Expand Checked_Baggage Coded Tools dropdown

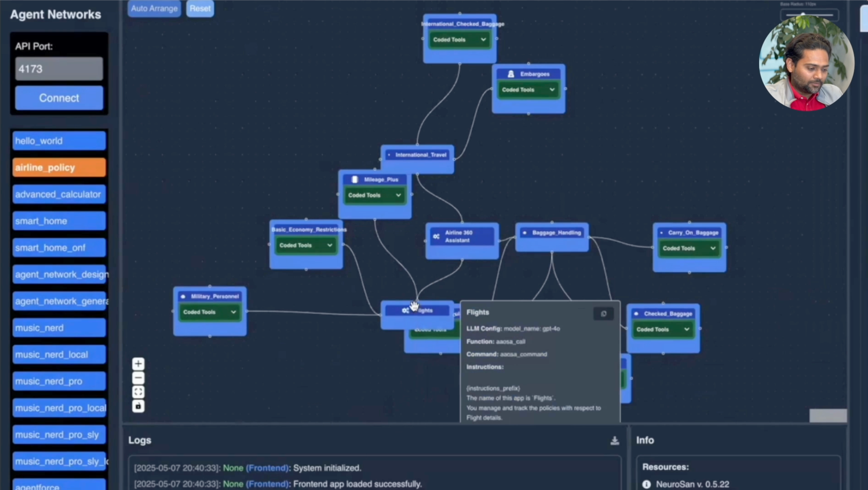pyautogui.click(x=663, y=329)
